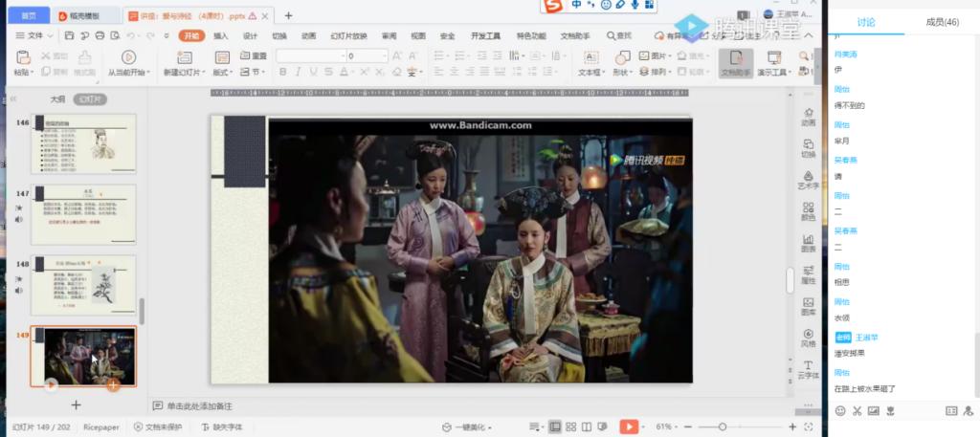Start slideshow from current slide icon
The width and height of the screenshot is (980, 437).
pyautogui.click(x=129, y=57)
